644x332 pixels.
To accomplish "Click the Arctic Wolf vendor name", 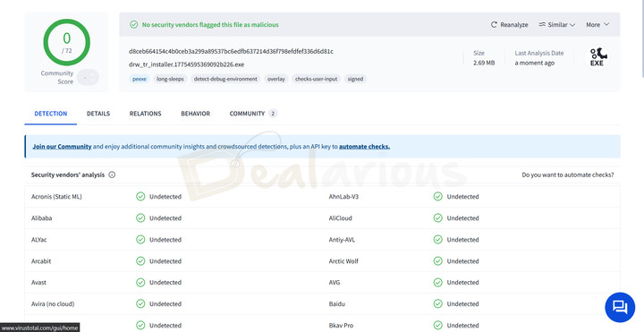I will (x=343, y=261).
